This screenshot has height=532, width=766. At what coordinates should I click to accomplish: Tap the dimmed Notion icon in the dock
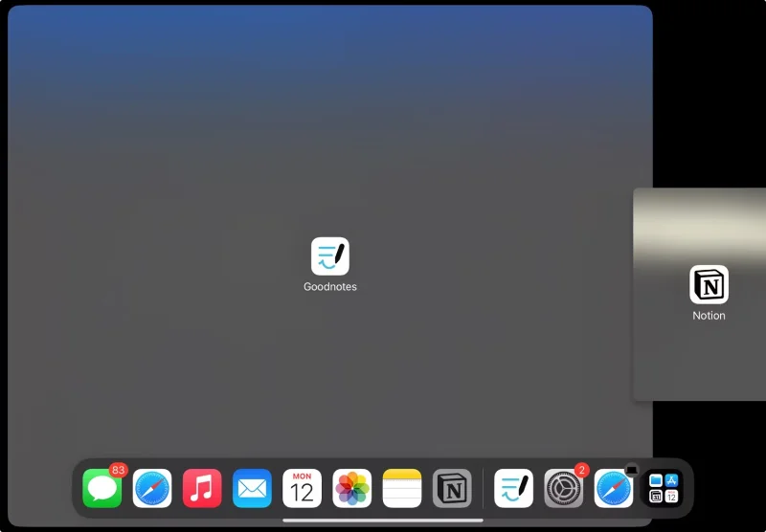click(x=452, y=488)
